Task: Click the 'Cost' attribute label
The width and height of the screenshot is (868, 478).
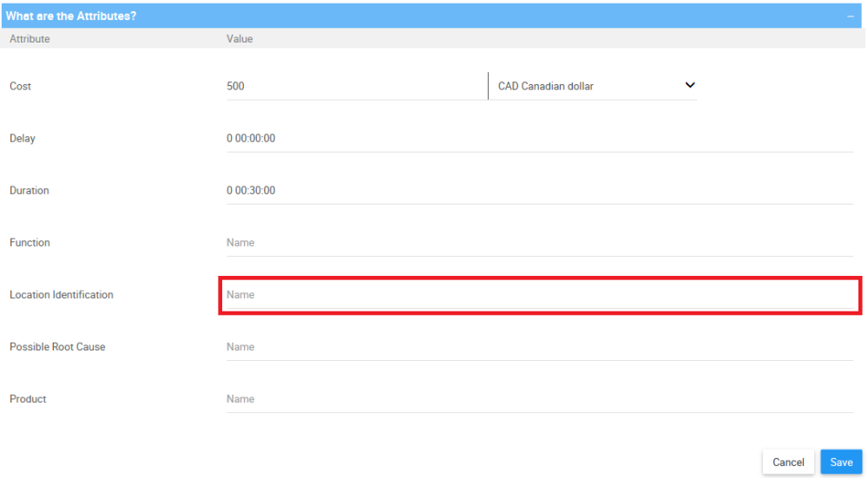Action: (21, 86)
